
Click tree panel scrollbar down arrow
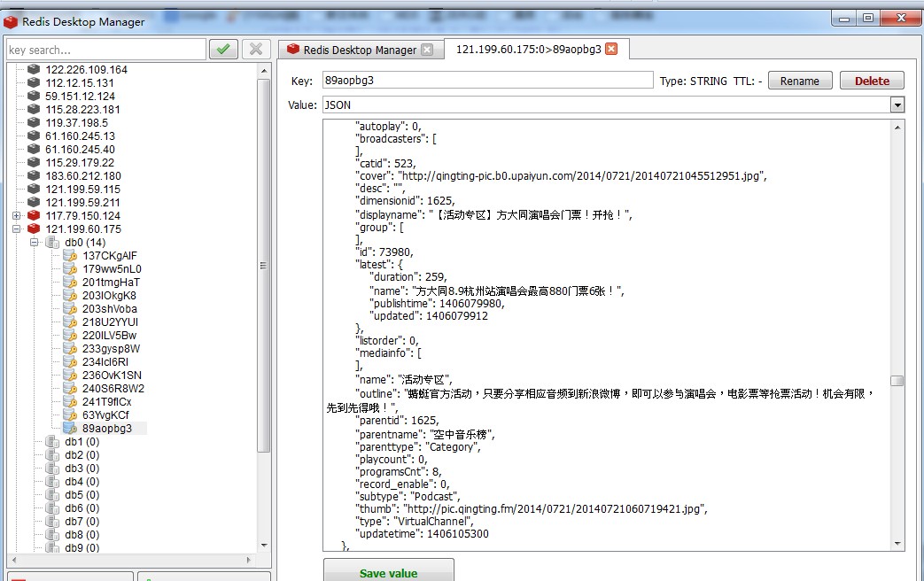point(263,546)
